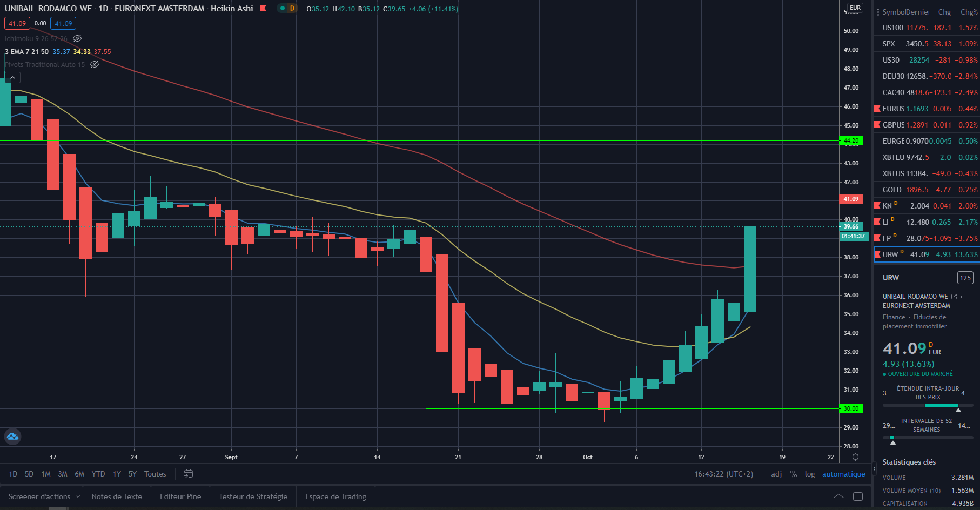980x510 pixels.
Task: Click the green 30.00 horizontal line price label
Action: (851, 408)
